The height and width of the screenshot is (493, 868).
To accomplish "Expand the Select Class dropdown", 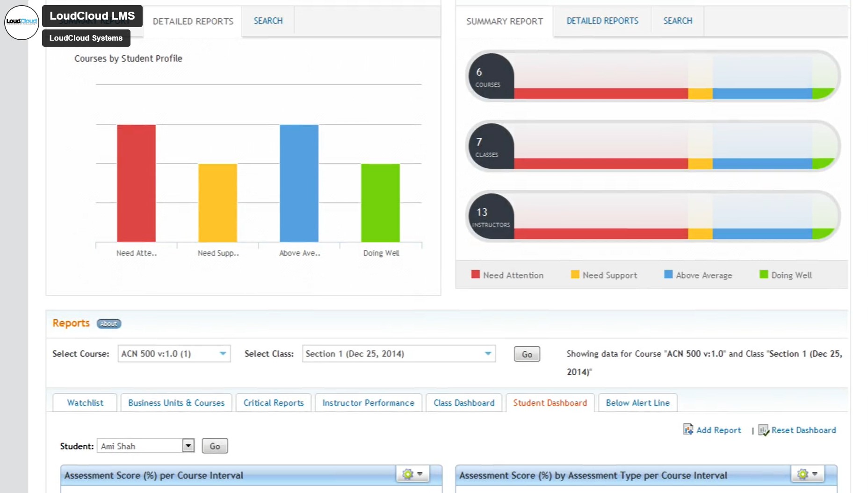I will 488,354.
